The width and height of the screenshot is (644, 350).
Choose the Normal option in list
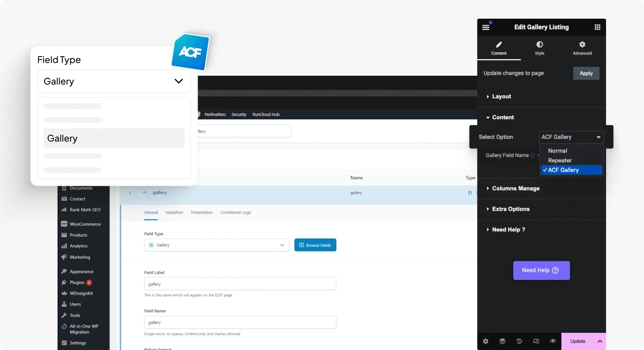(557, 151)
